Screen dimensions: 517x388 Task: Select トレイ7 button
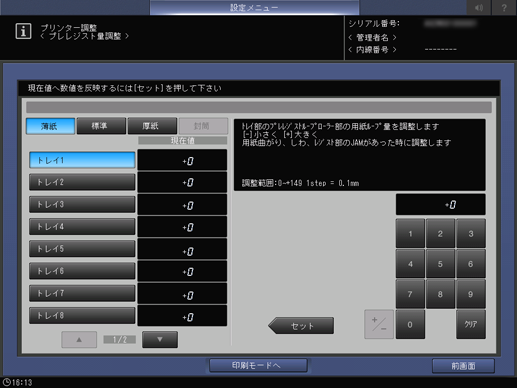pyautogui.click(x=82, y=293)
